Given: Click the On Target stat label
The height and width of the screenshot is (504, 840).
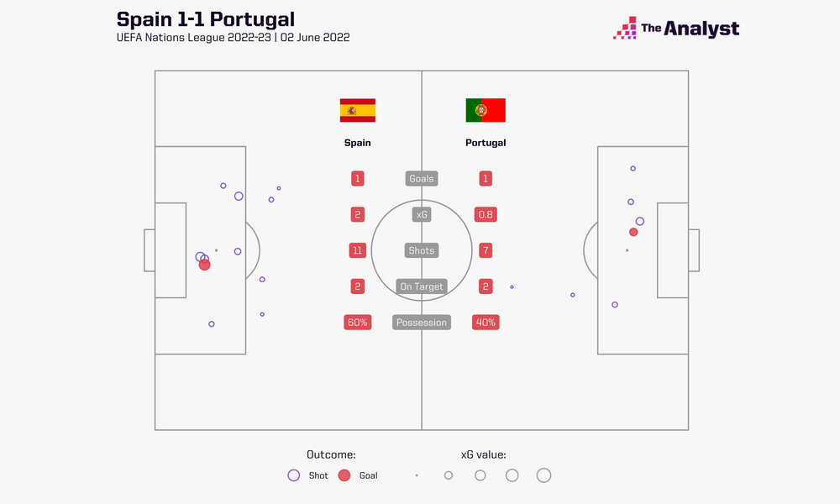Looking at the screenshot, I should point(422,286).
